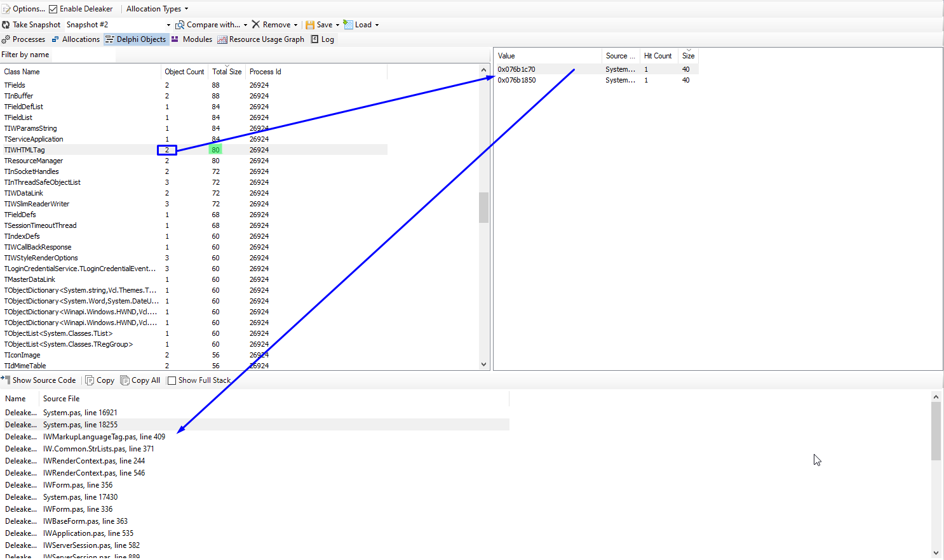Click the Load snapshot icon

(x=348, y=25)
